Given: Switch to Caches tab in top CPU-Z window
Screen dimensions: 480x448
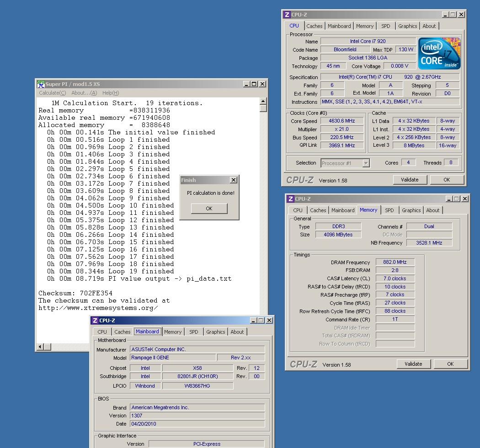Looking at the screenshot, I should pos(315,26).
